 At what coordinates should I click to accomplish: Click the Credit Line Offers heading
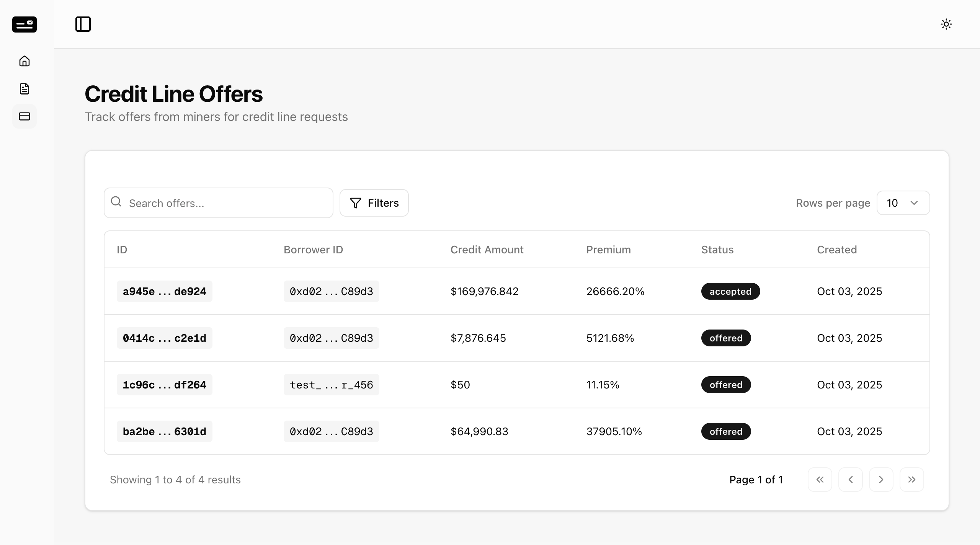tap(173, 94)
